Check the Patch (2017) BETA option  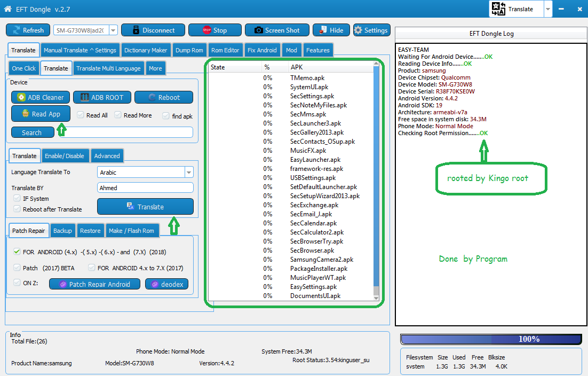tap(17, 268)
